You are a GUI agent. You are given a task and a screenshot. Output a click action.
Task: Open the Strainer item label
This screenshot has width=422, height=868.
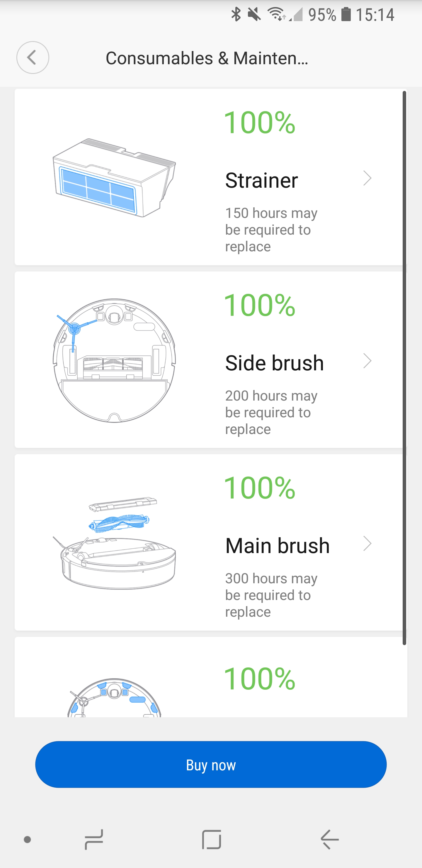pos(261,180)
